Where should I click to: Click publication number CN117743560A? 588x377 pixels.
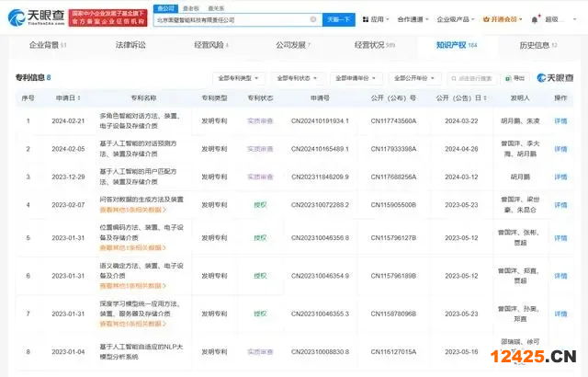pos(393,120)
